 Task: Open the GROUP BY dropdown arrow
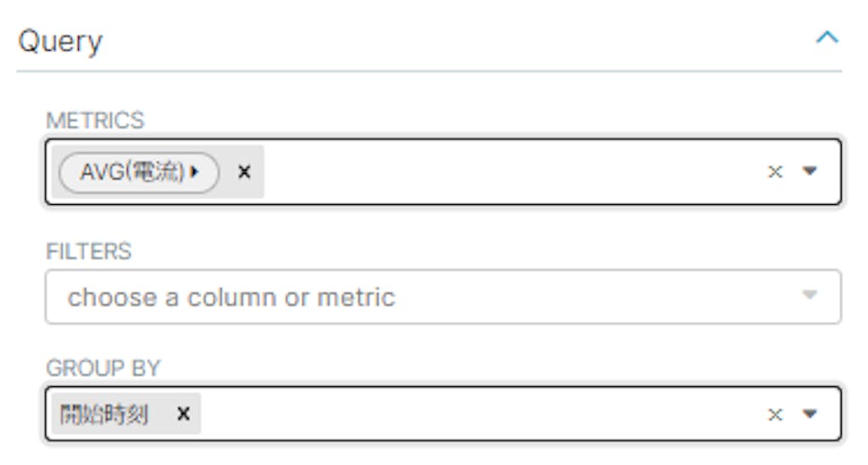(x=810, y=413)
